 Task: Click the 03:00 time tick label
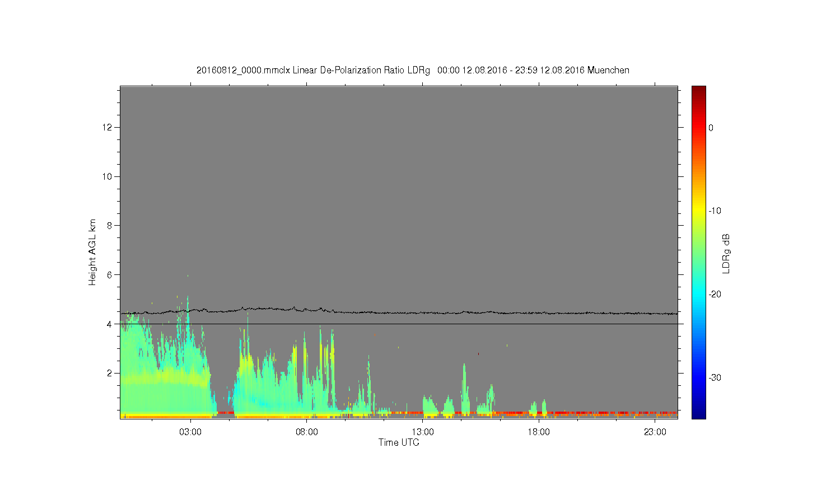tap(190, 432)
